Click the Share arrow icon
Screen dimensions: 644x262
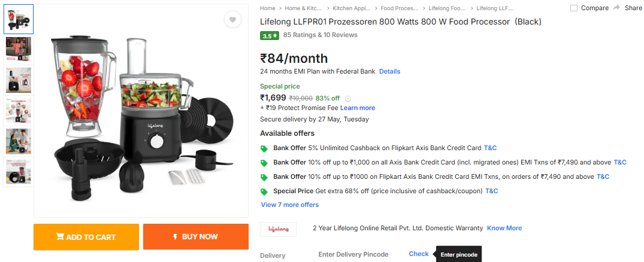click(x=616, y=8)
